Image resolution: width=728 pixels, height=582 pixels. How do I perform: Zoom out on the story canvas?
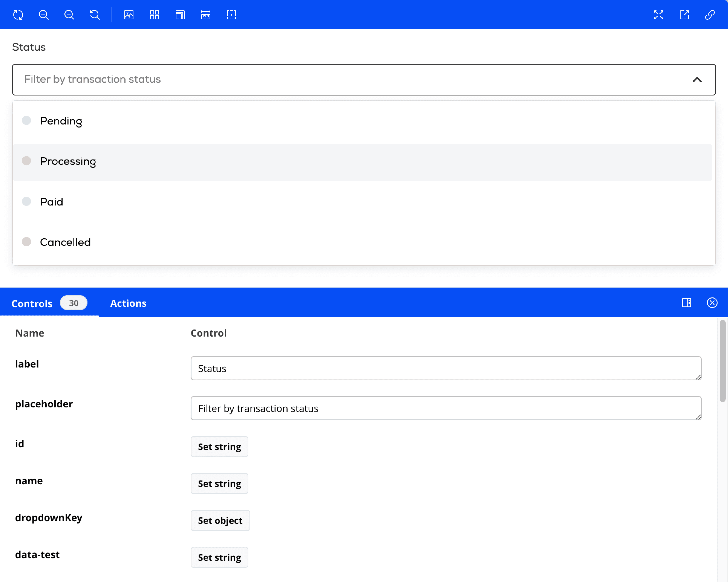69,15
